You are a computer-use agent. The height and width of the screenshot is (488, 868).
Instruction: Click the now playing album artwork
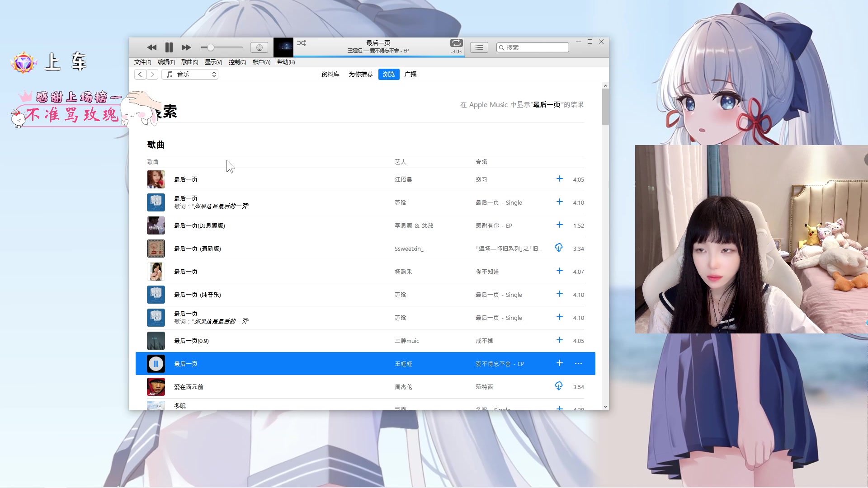[283, 47]
